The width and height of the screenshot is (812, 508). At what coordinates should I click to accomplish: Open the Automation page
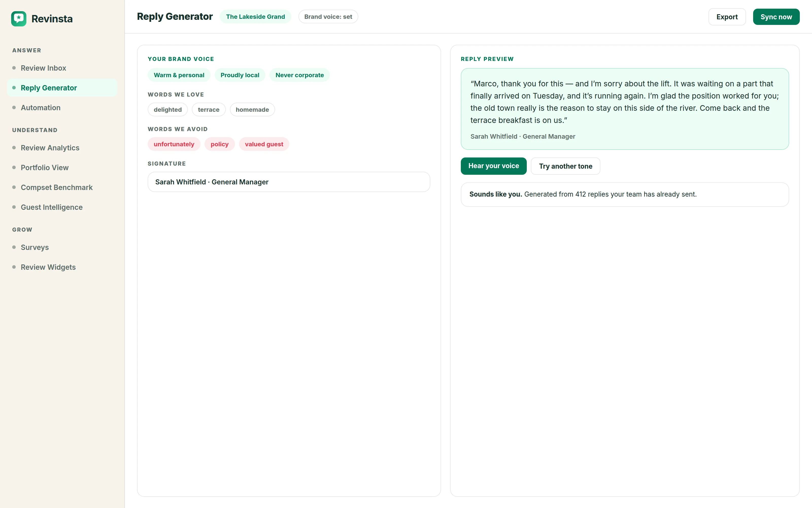tap(62, 107)
